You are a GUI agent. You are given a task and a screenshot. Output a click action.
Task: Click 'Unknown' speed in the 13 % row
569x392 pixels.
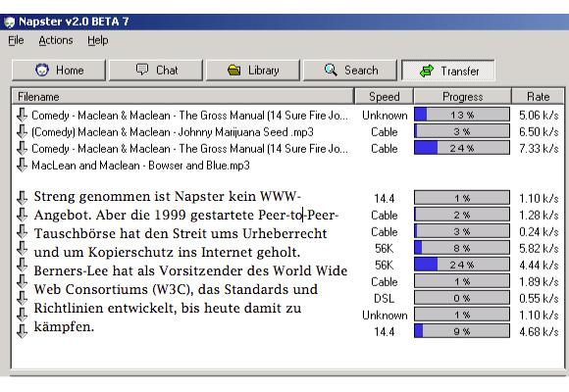pyautogui.click(x=385, y=115)
